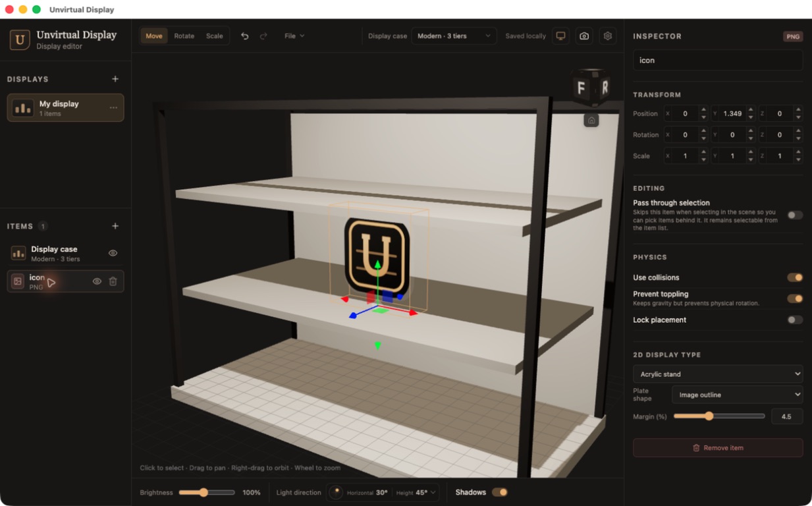Click the red X-axis gizmo arrow

coord(414,313)
